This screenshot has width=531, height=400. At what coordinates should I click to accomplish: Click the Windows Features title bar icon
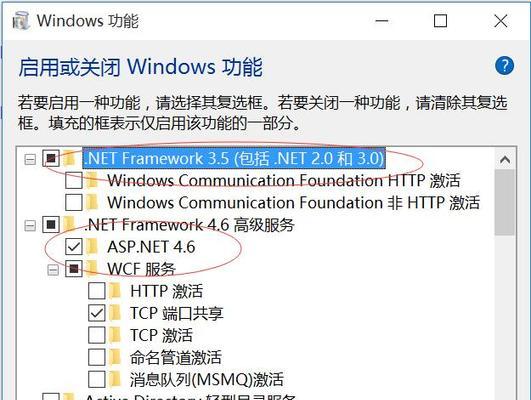click(x=21, y=21)
